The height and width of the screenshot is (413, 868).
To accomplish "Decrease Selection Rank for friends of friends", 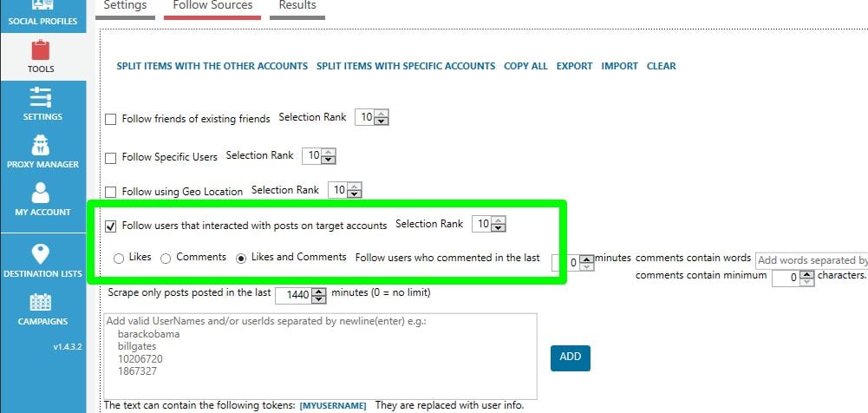I will pos(382,121).
